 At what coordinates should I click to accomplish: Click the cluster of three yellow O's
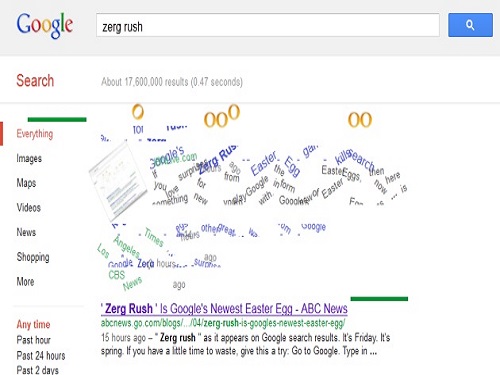point(222,116)
